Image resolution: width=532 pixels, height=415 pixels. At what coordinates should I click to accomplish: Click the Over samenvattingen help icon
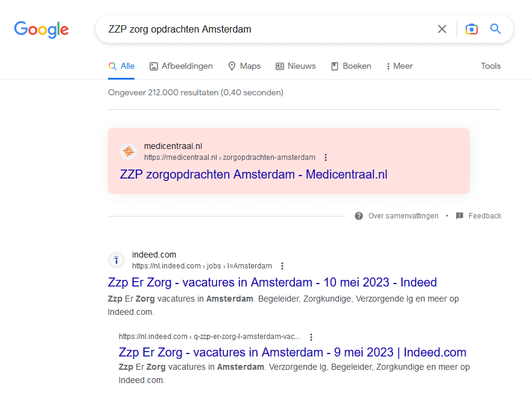[359, 216]
